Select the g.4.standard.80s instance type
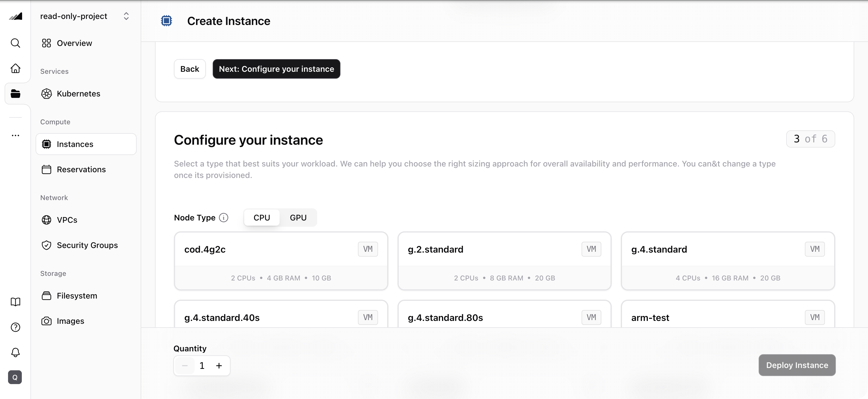Viewport: 868px width, 399px height. (x=504, y=314)
